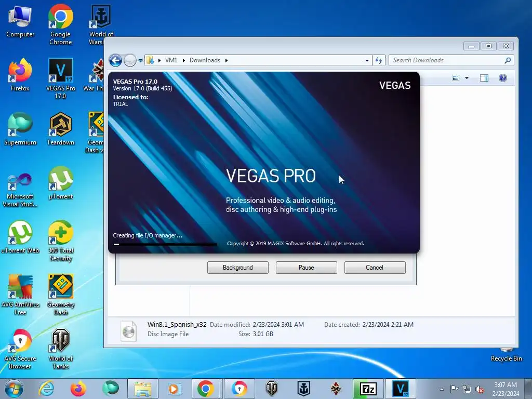The height and width of the screenshot is (399, 532).
Task: Open Windows Media Player from taskbar
Action: (x=175, y=389)
